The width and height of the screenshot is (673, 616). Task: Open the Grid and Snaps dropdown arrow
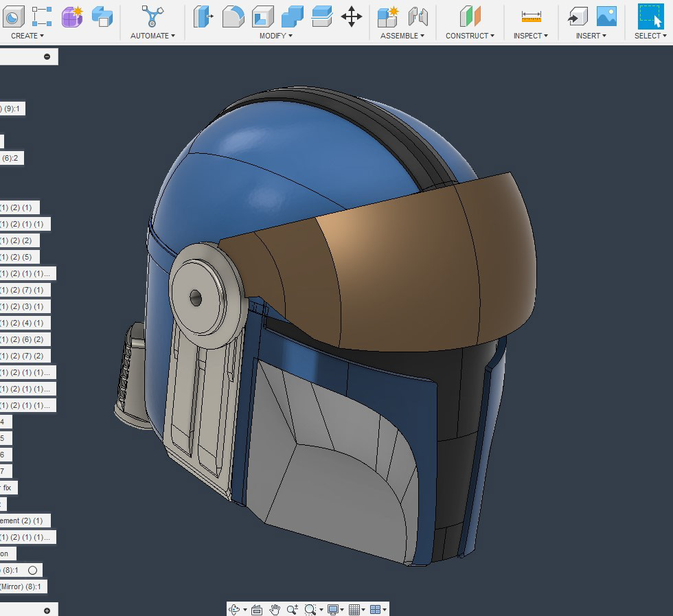point(363,610)
